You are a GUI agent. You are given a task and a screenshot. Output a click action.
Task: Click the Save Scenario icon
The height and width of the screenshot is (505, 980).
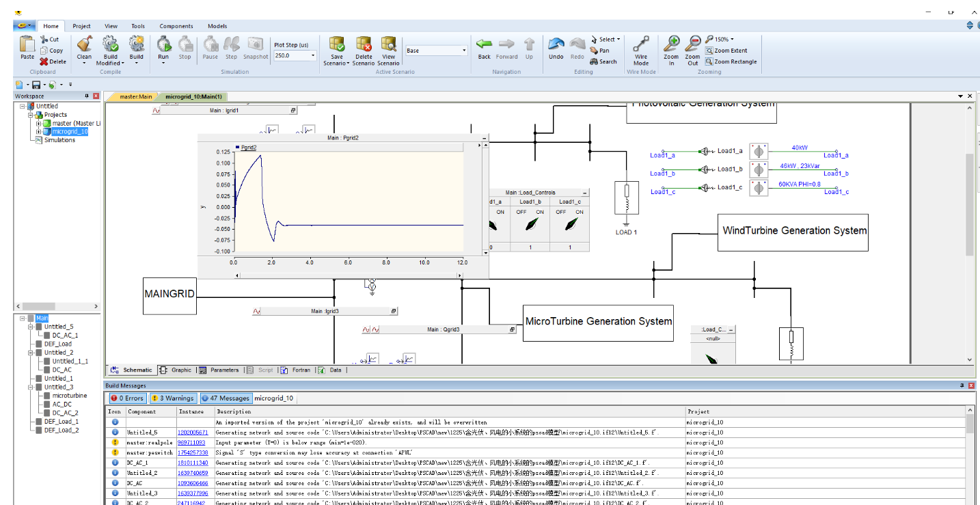pos(337,44)
